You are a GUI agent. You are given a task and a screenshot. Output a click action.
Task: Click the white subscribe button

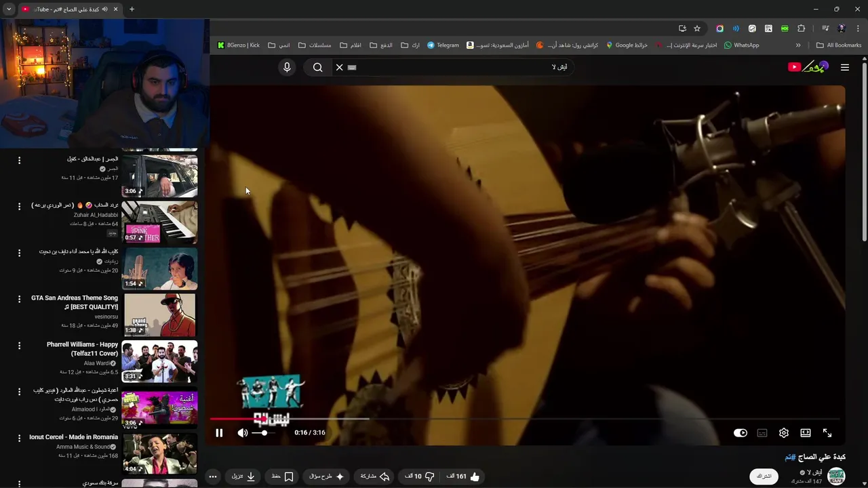[x=764, y=476]
